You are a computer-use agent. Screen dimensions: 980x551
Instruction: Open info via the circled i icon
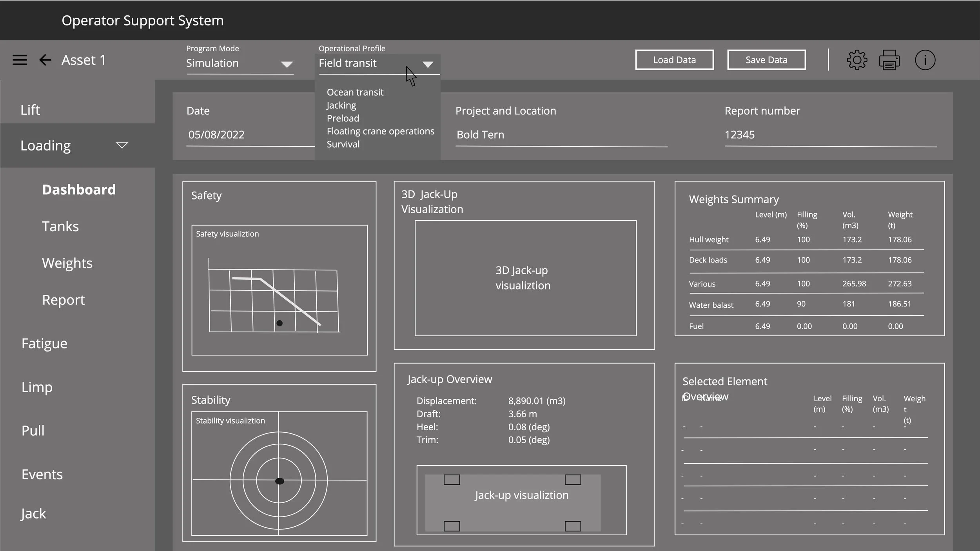pyautogui.click(x=925, y=60)
